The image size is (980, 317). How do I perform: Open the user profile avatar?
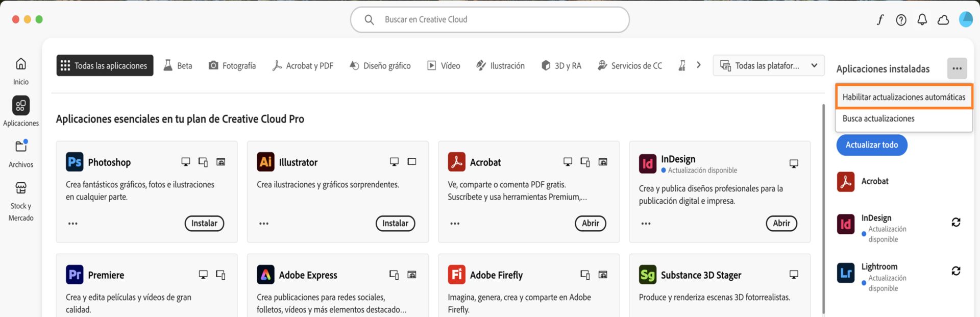[966, 19]
